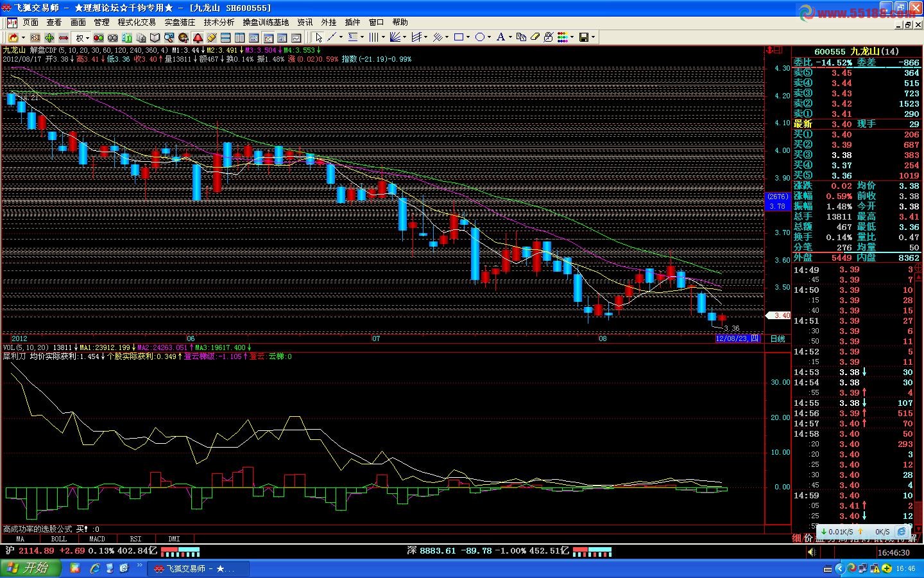The width and height of the screenshot is (924, 578).
Task: Select the arrow pointer tool
Action: click(x=318, y=38)
